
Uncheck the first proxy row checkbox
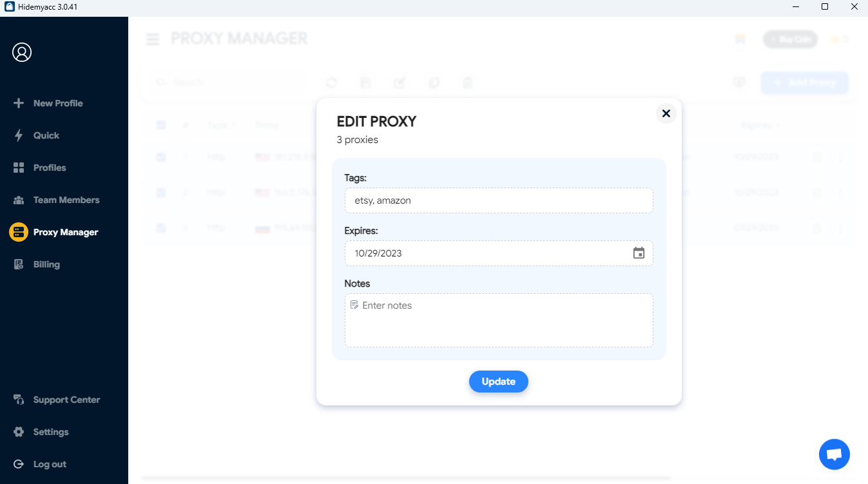coord(161,157)
